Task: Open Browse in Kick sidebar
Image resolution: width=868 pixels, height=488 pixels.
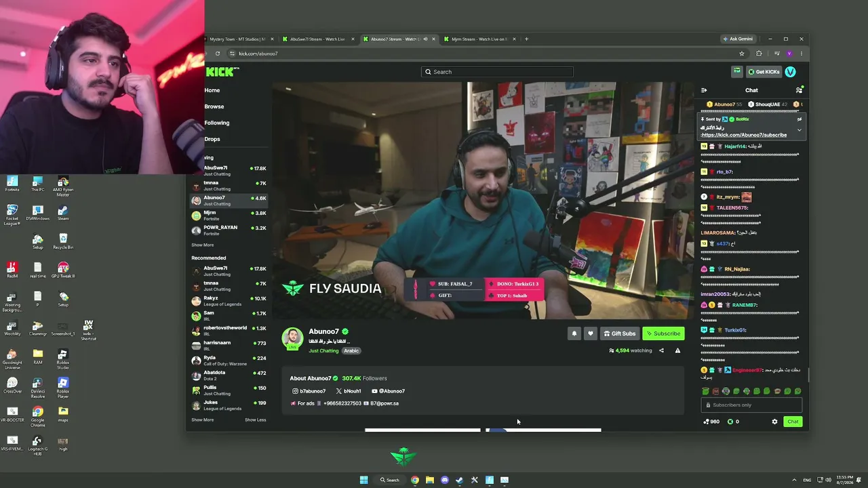Action: (214, 106)
